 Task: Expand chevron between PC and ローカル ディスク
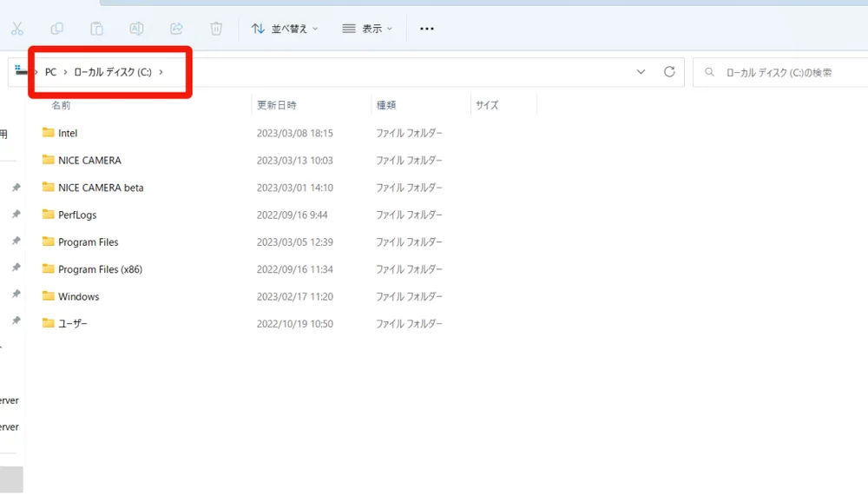click(x=65, y=72)
